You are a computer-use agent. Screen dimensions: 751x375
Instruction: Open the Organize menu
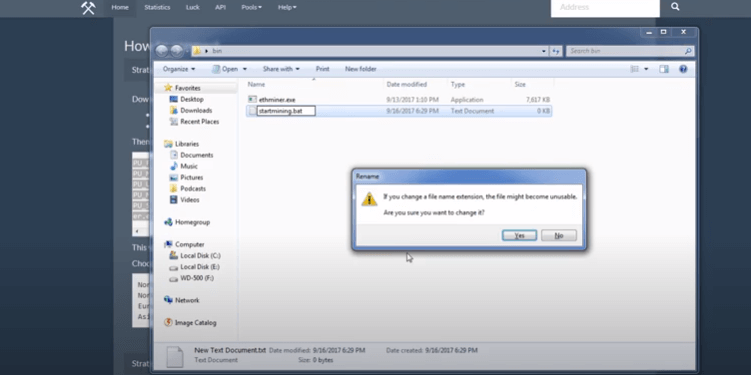(179, 69)
